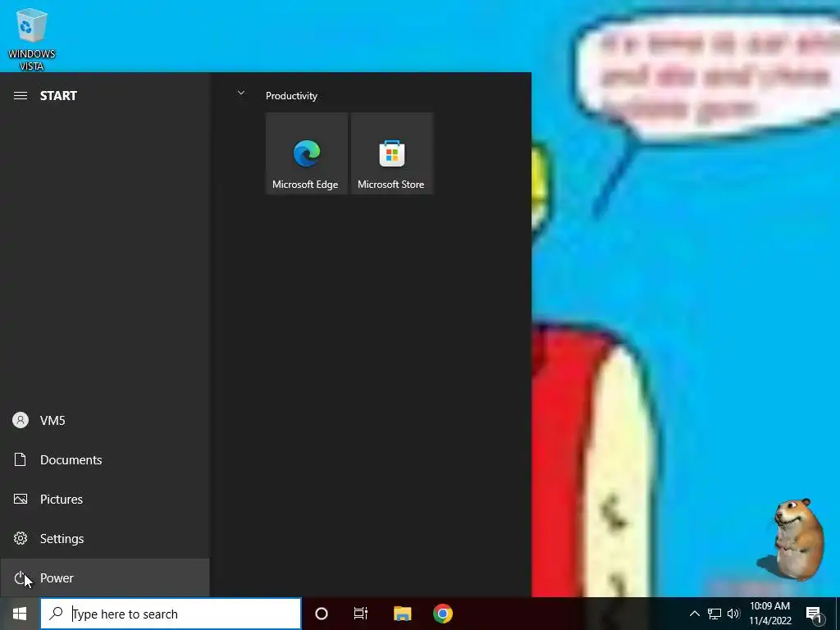840x630 pixels.
Task: Open the Action Center notifications icon
Action: click(815, 614)
